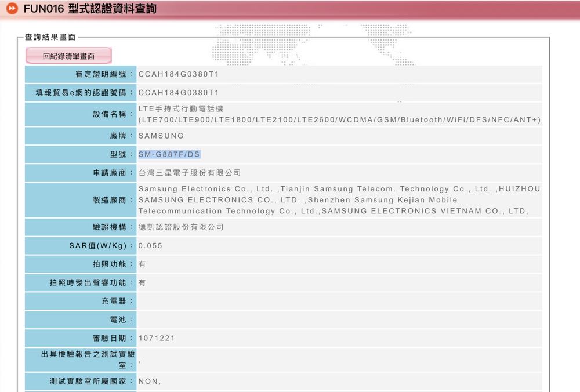Click the 審驗日期 value 1071221

coord(157,338)
